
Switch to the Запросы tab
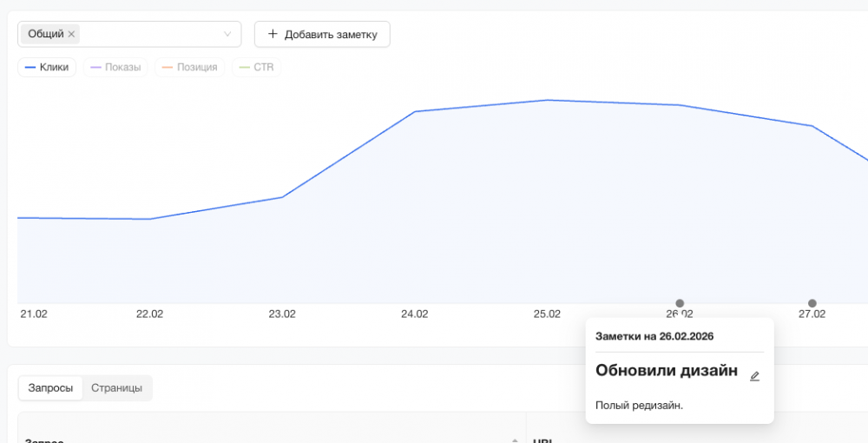click(50, 387)
